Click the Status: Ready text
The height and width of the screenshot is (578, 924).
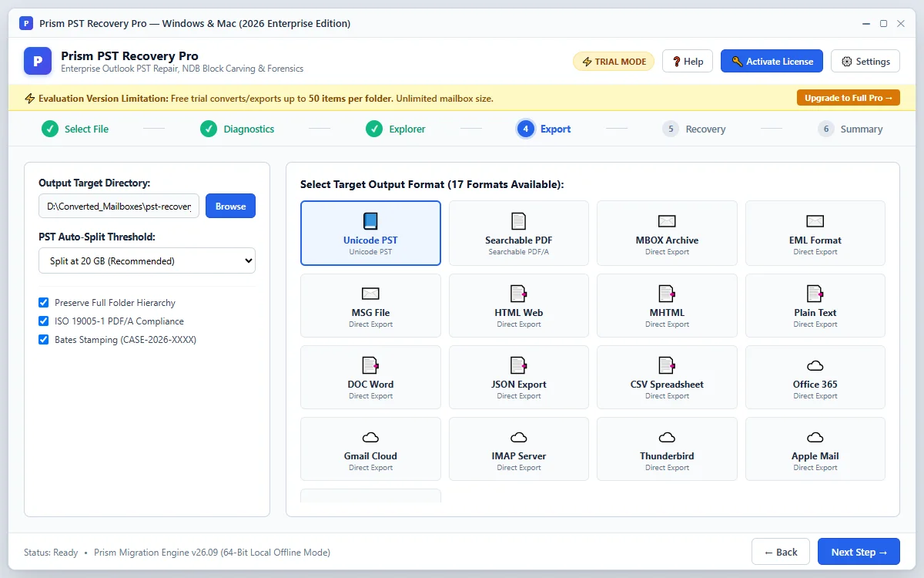(x=51, y=553)
